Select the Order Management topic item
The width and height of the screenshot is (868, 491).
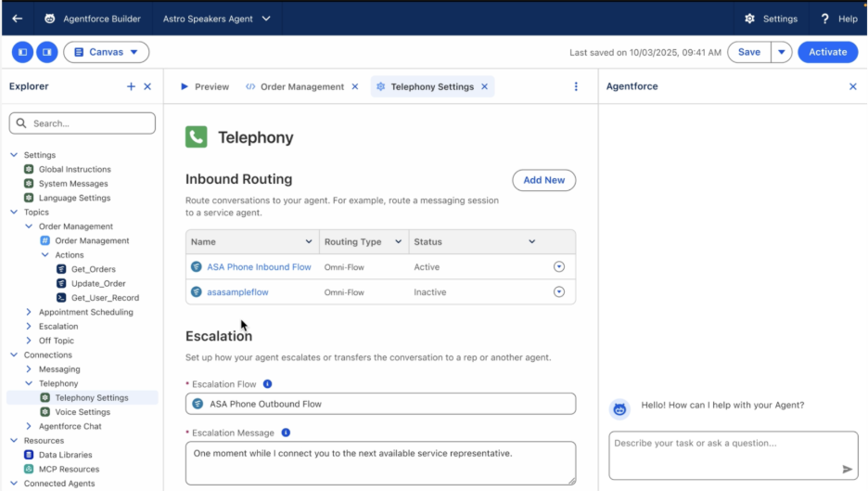(x=91, y=240)
